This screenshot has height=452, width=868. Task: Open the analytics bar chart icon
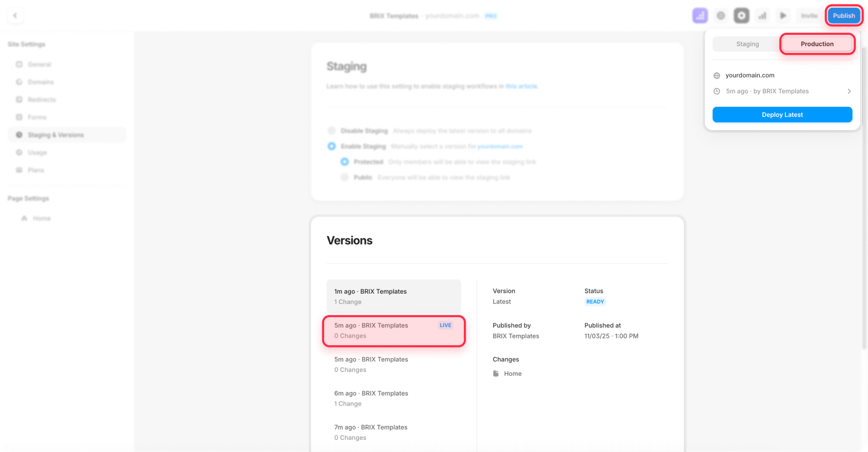click(762, 15)
